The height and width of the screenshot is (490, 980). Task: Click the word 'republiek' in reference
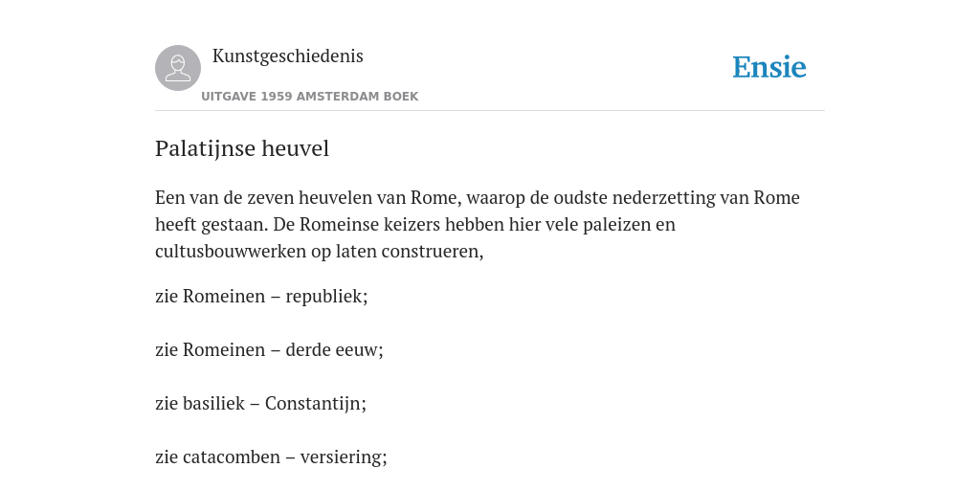(x=326, y=296)
